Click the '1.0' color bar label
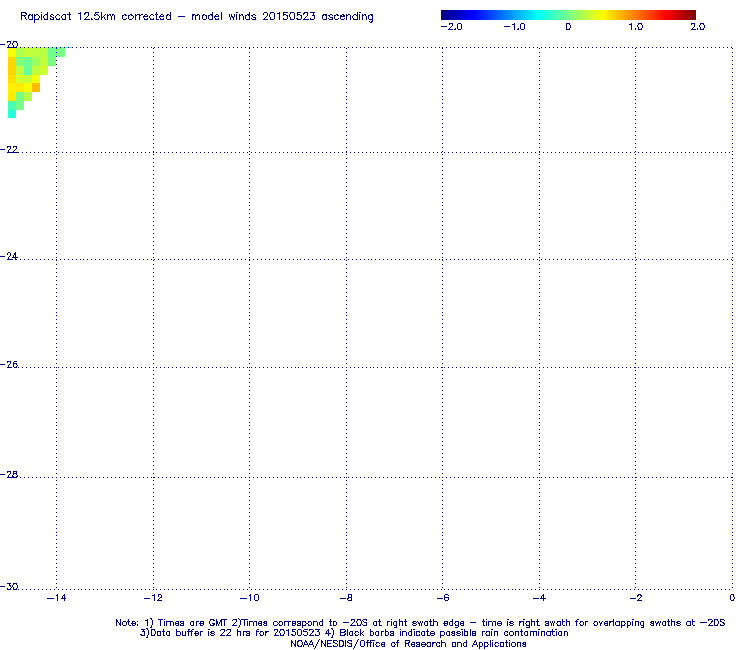 (x=636, y=27)
